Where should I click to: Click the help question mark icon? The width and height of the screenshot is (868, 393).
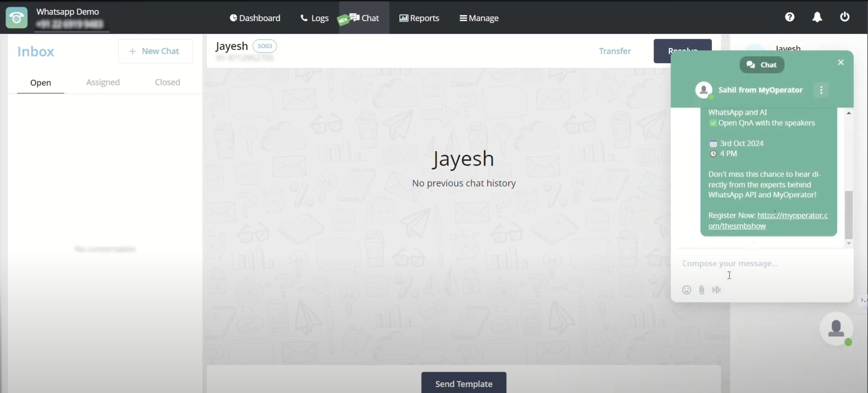tap(789, 17)
